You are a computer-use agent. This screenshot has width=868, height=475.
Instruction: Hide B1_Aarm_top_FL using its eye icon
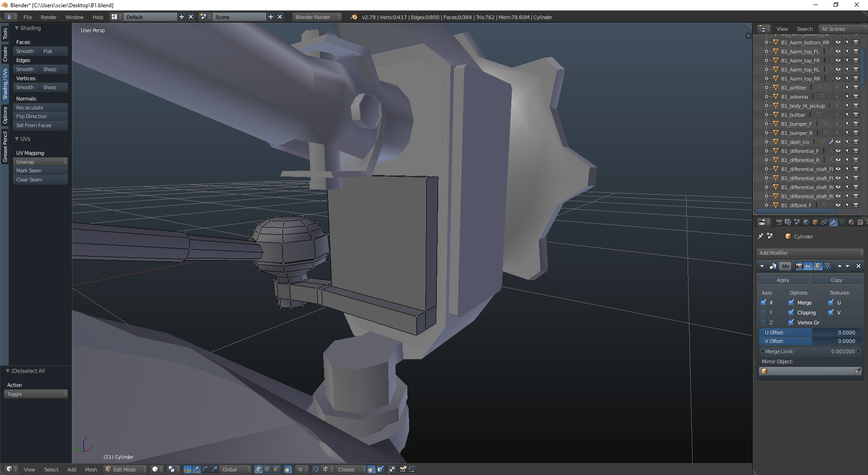(x=838, y=52)
